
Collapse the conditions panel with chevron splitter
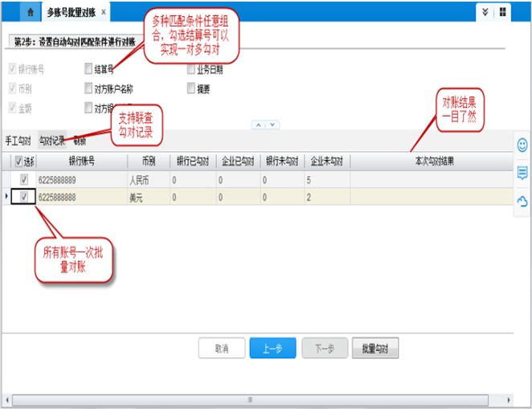pyautogui.click(x=266, y=125)
